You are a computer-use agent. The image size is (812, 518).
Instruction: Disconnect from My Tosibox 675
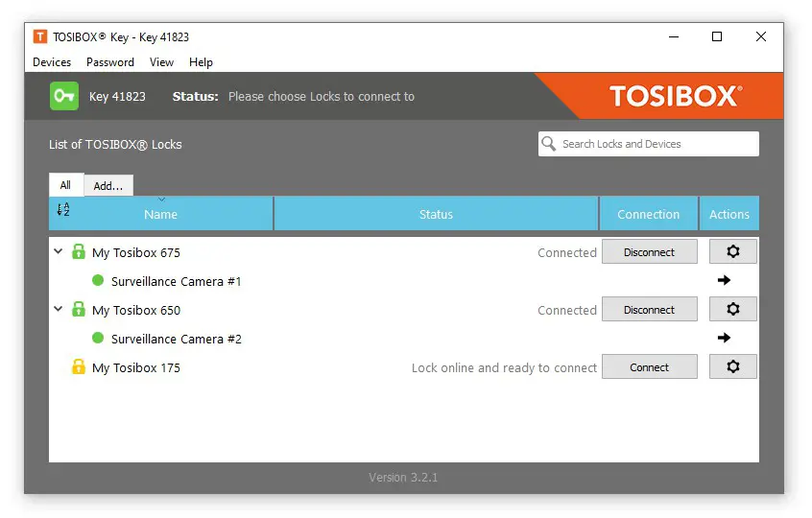[650, 252]
